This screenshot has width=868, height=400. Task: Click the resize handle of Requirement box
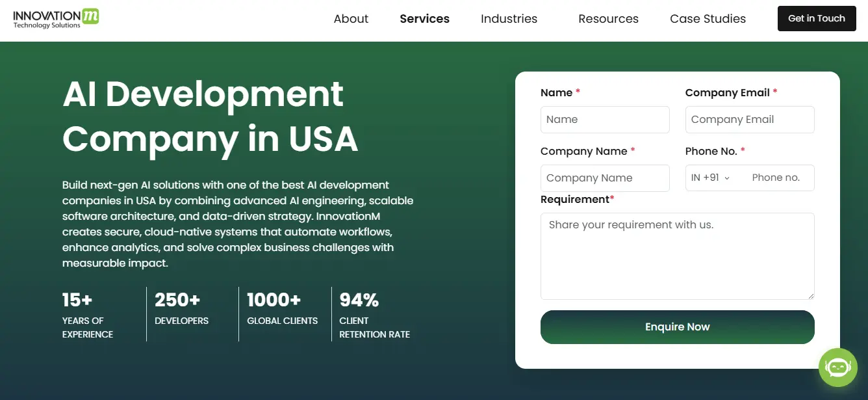810,295
